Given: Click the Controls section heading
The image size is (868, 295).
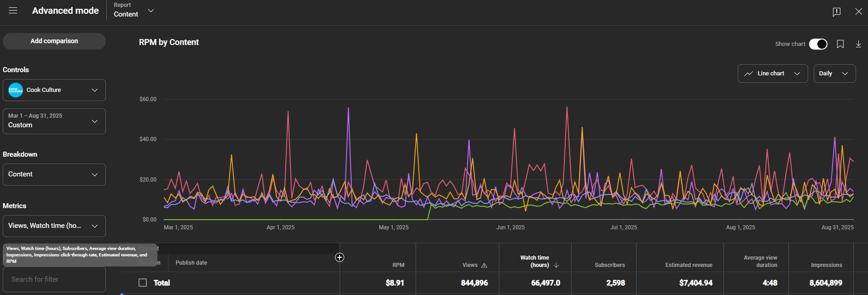Looking at the screenshot, I should tap(16, 70).
